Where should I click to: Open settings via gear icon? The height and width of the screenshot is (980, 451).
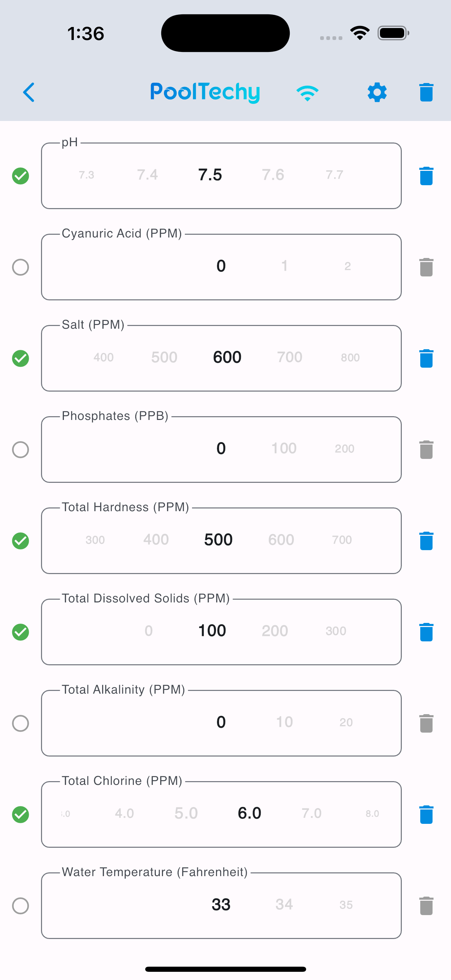pos(377,92)
